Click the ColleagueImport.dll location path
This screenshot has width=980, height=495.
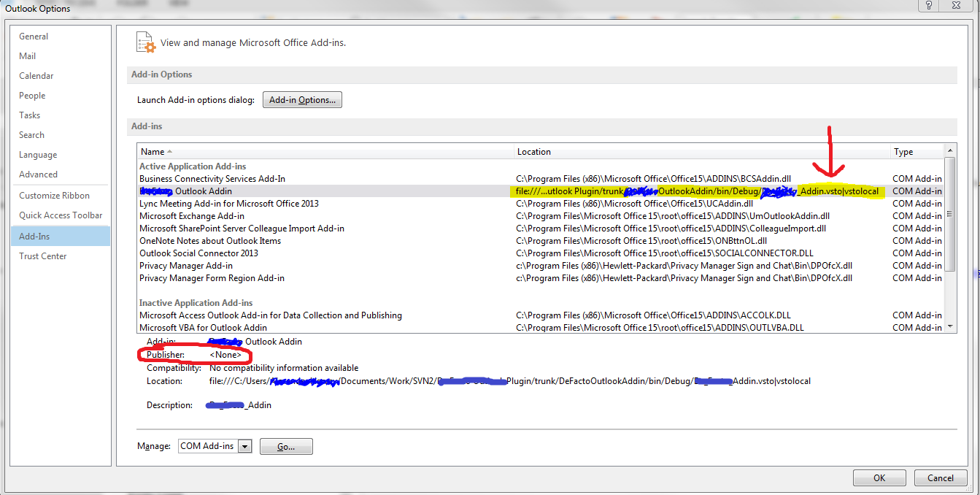click(x=671, y=229)
